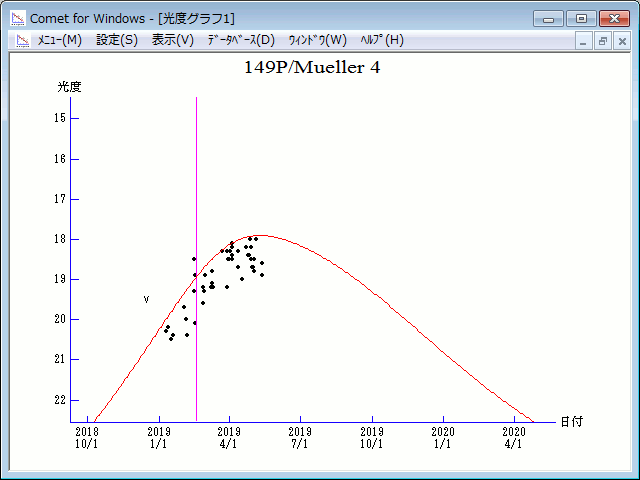Click the graph document icon beside メニュー

point(18,40)
